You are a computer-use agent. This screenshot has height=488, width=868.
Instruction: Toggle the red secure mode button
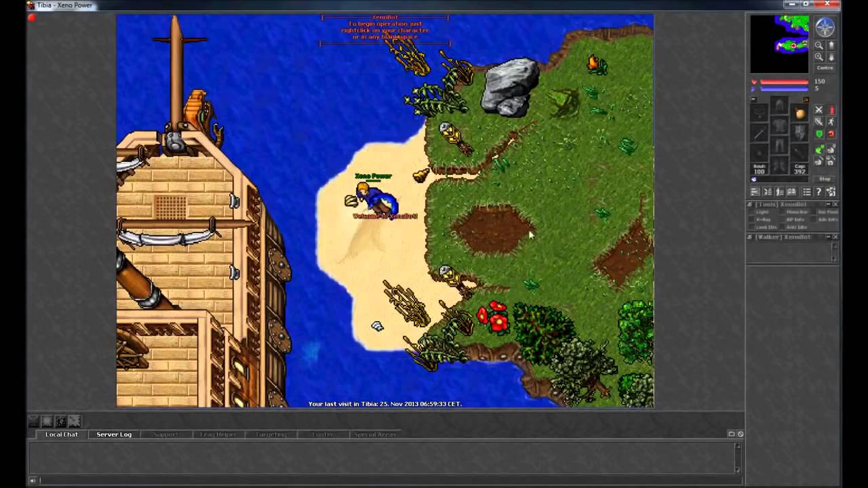pyautogui.click(x=832, y=134)
